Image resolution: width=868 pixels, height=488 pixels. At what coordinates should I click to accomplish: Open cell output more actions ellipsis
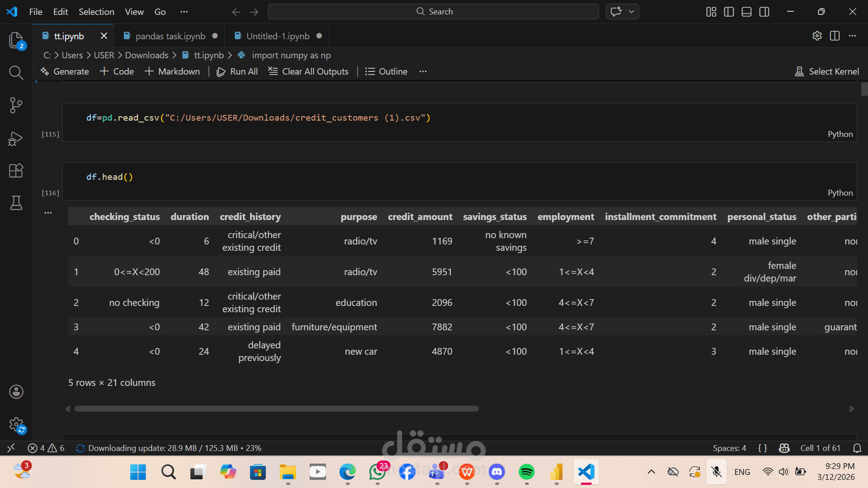point(48,212)
